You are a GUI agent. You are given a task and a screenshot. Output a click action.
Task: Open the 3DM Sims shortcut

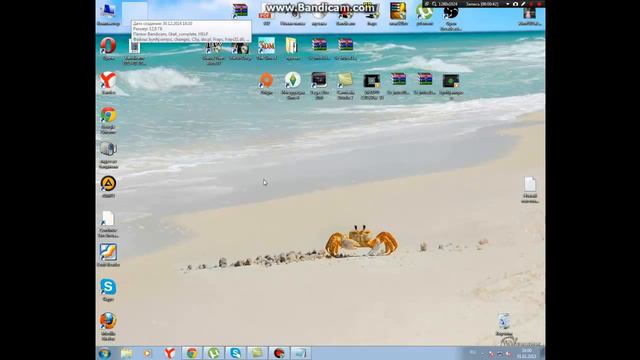[x=266, y=48]
